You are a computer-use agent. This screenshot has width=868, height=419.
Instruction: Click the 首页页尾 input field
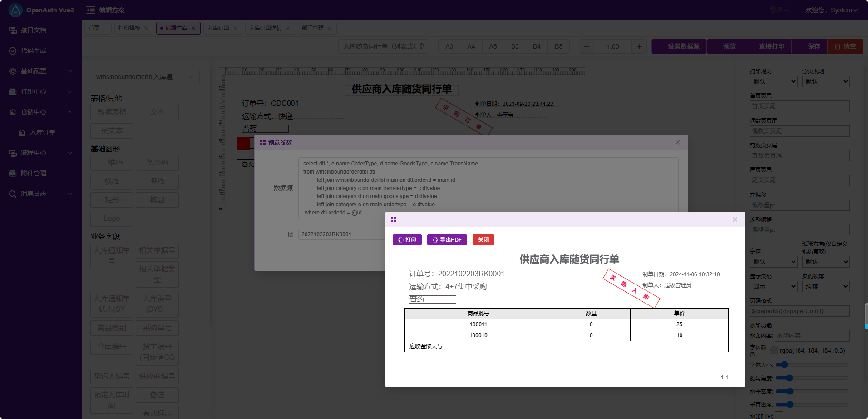click(x=799, y=106)
